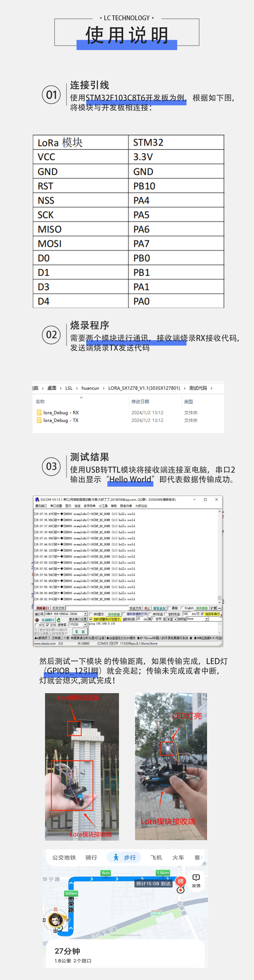Toggle the HEX显示 checkbox
The height and width of the screenshot is (980, 254).
click(x=91, y=614)
